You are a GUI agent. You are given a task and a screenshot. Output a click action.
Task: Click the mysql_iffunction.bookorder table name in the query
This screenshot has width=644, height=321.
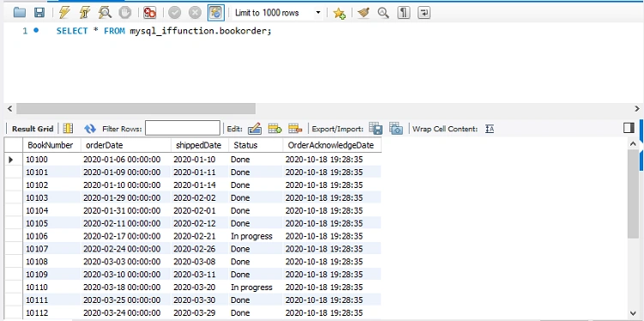point(199,31)
